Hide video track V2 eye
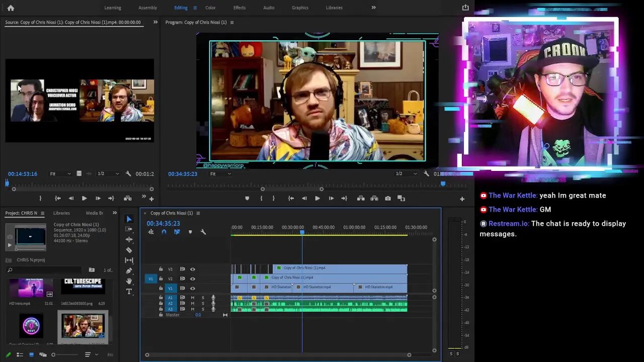 click(192, 279)
